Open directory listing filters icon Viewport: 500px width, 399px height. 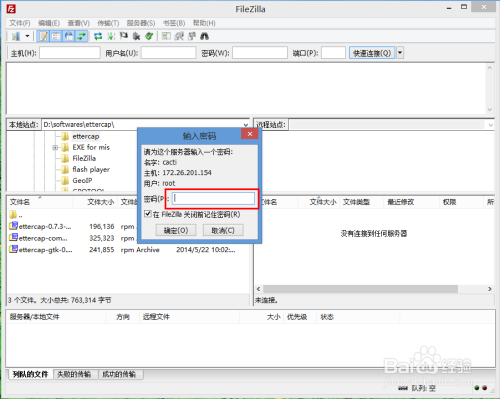pyautogui.click(x=166, y=36)
